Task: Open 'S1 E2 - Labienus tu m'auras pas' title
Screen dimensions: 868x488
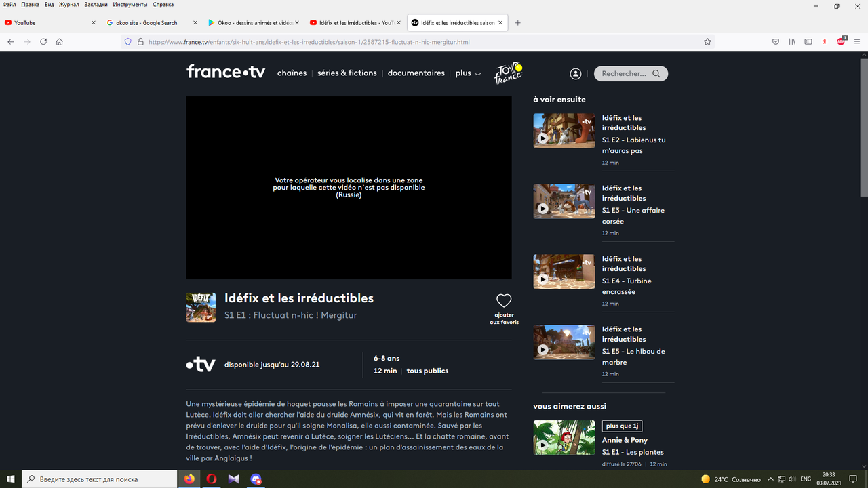Action: (x=633, y=145)
